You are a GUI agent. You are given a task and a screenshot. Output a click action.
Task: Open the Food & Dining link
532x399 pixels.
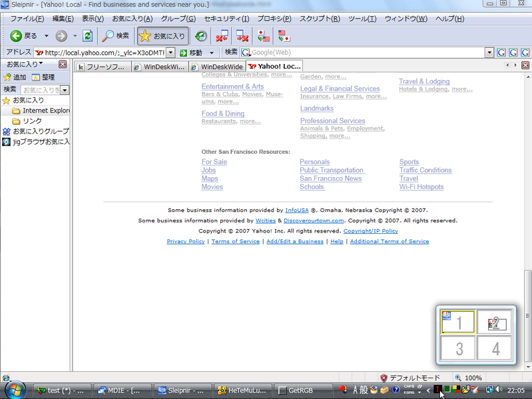point(223,113)
